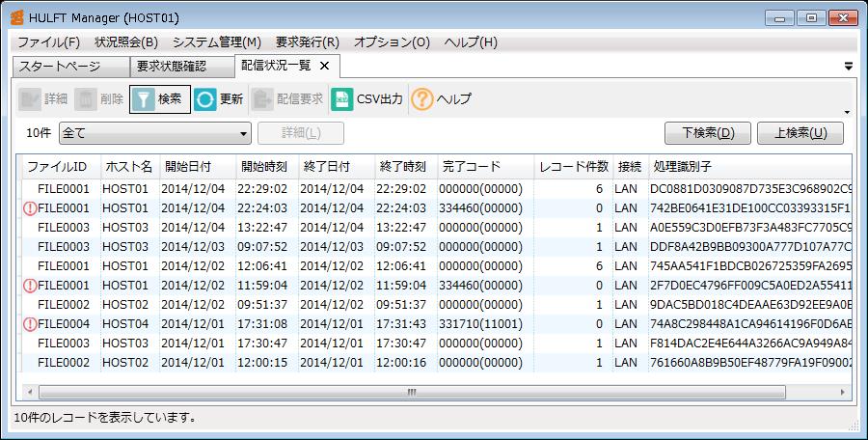This screenshot has height=440, width=868.
Task: Open the ファイル(F) menu
Action: (49, 42)
